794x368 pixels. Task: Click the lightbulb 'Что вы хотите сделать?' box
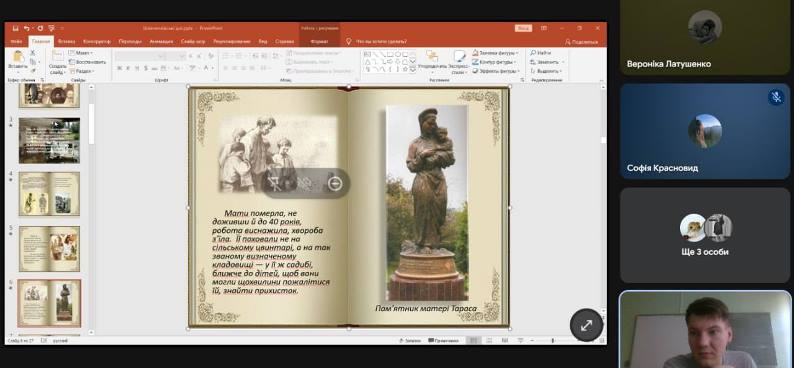pyautogui.click(x=377, y=42)
